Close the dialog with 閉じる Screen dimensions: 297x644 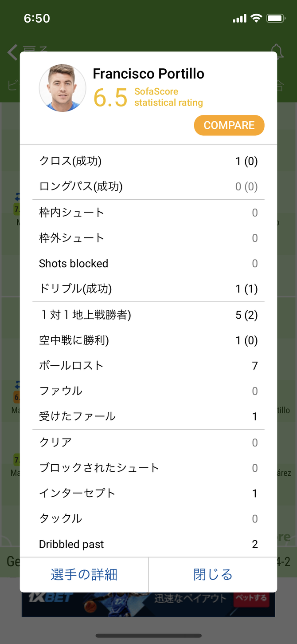coord(213,574)
